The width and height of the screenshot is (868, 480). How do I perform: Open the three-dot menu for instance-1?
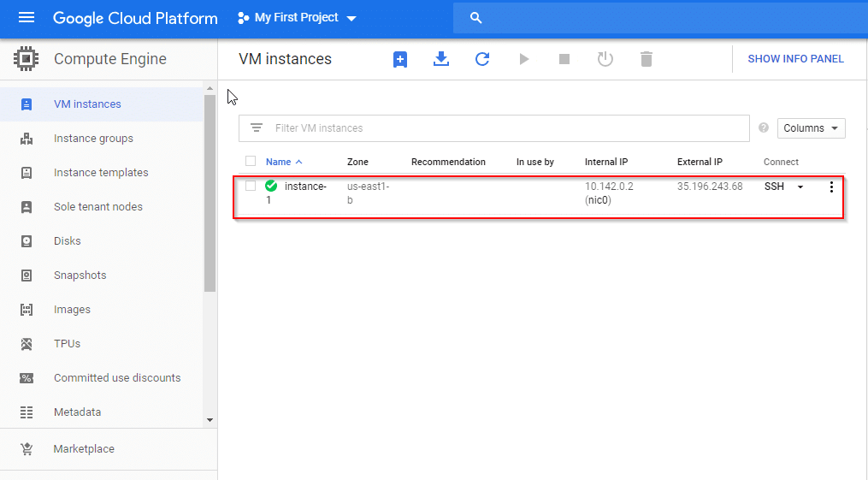click(831, 187)
